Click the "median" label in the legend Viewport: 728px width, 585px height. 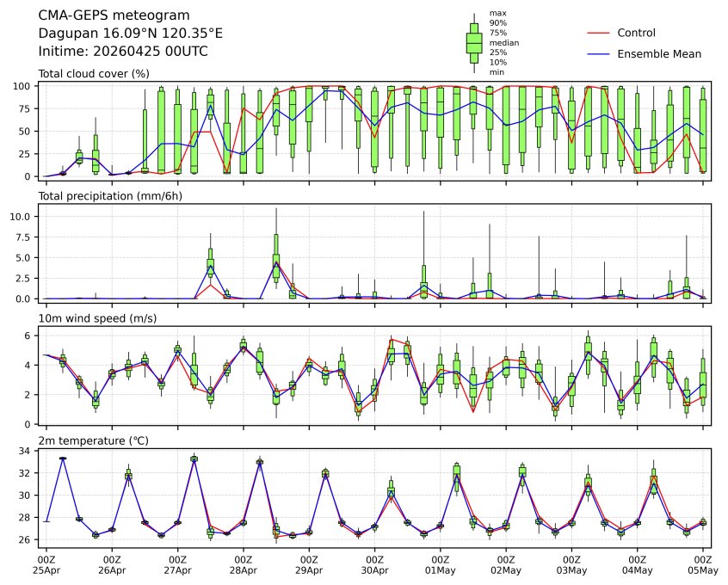503,42
